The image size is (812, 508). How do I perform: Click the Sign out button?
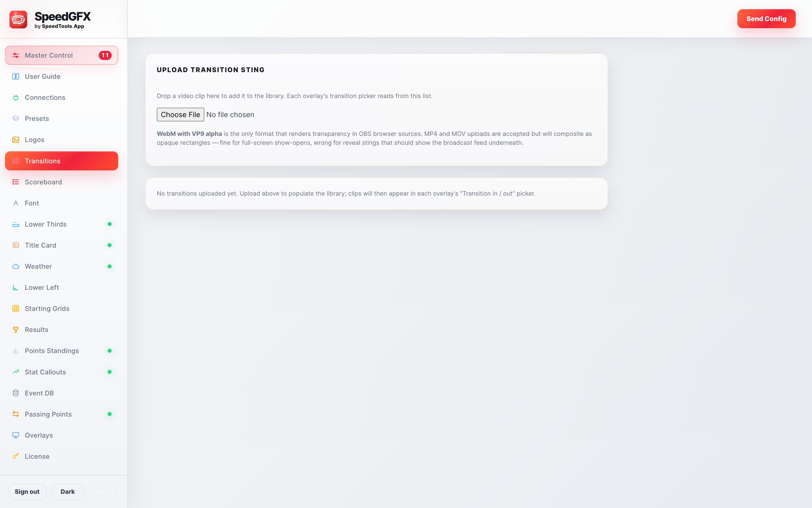coord(27,491)
